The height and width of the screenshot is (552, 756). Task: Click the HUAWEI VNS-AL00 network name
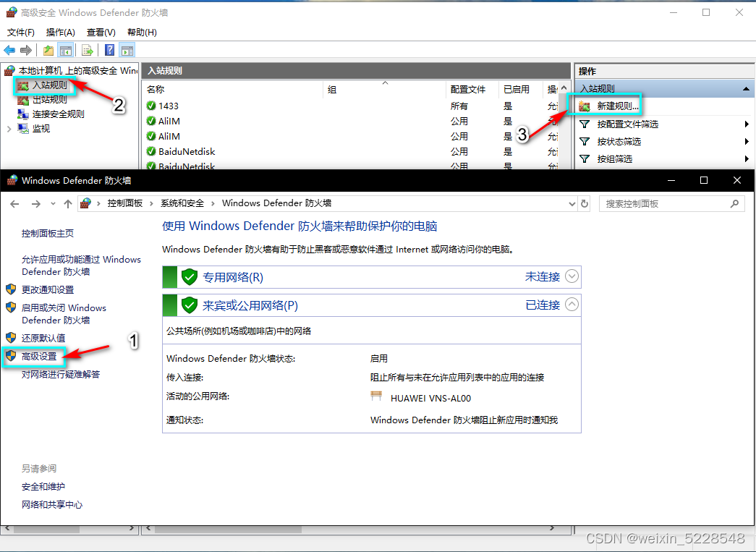point(430,398)
